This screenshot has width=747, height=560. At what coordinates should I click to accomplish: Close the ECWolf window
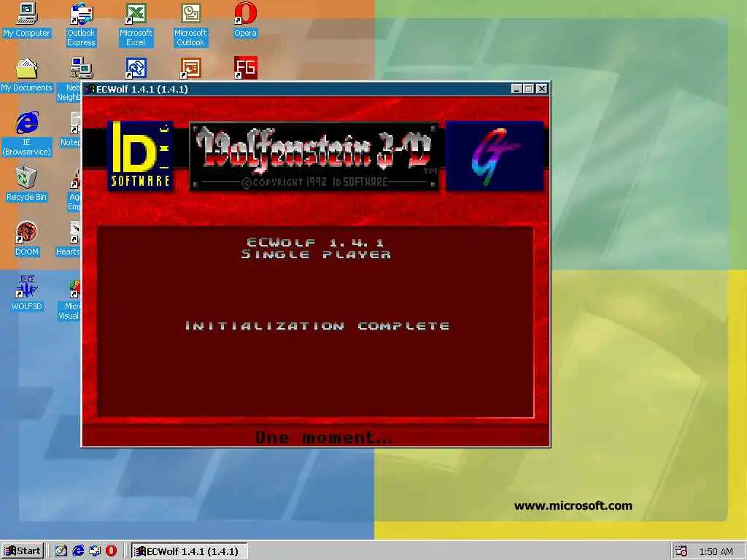point(542,89)
